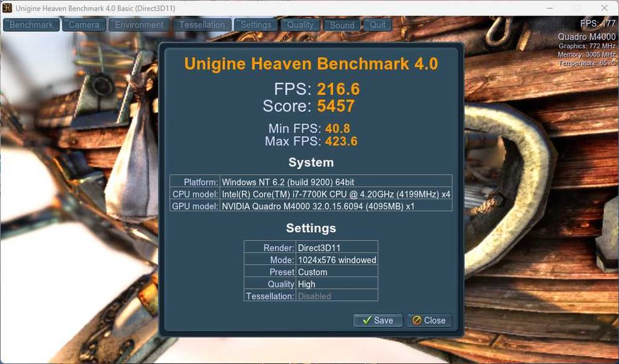Image resolution: width=619 pixels, height=364 pixels.
Task: Click the Quality value High in settings table
Action: point(306,284)
